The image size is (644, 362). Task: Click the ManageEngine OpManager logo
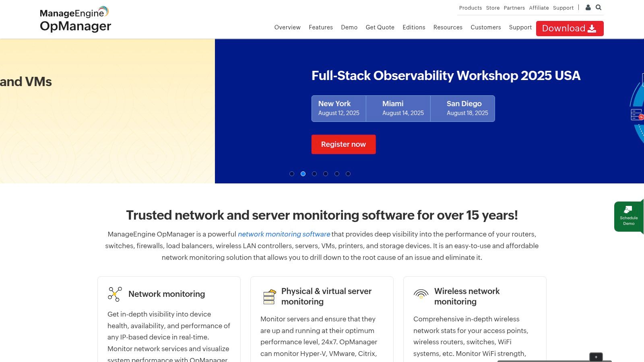pyautogui.click(x=75, y=19)
